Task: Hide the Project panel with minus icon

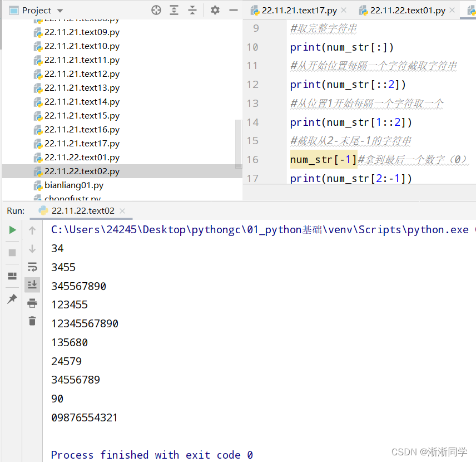Action: (x=233, y=11)
